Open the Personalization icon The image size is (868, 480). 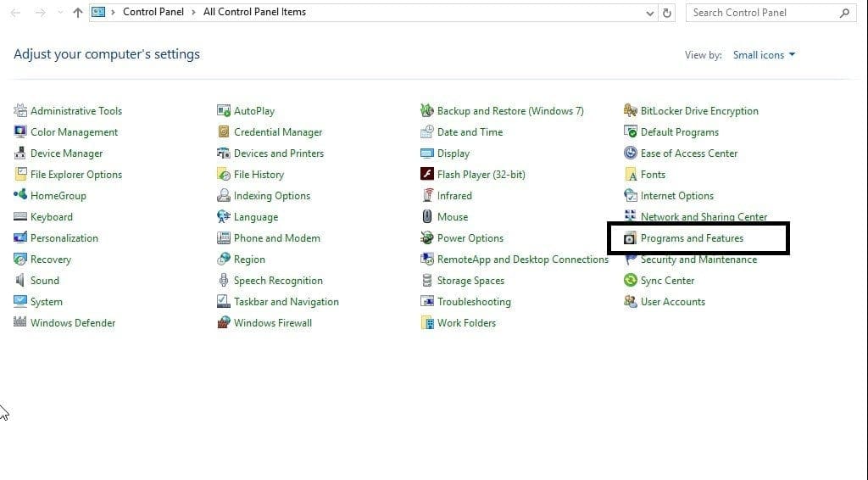point(20,237)
